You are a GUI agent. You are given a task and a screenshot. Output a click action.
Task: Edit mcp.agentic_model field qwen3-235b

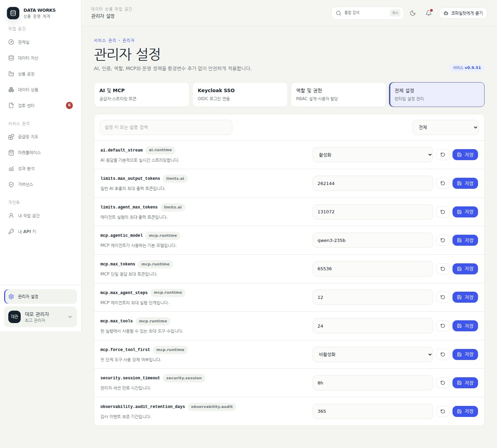pyautogui.click(x=373, y=240)
